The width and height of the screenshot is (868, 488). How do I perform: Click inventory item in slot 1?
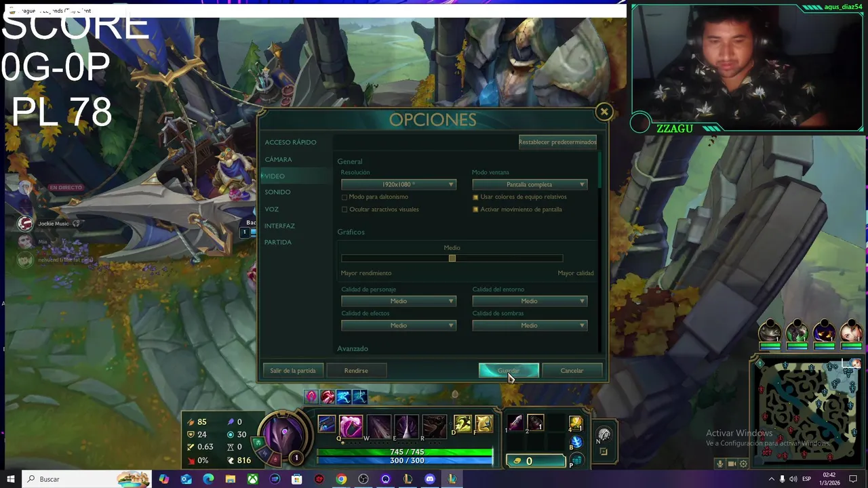515,423
